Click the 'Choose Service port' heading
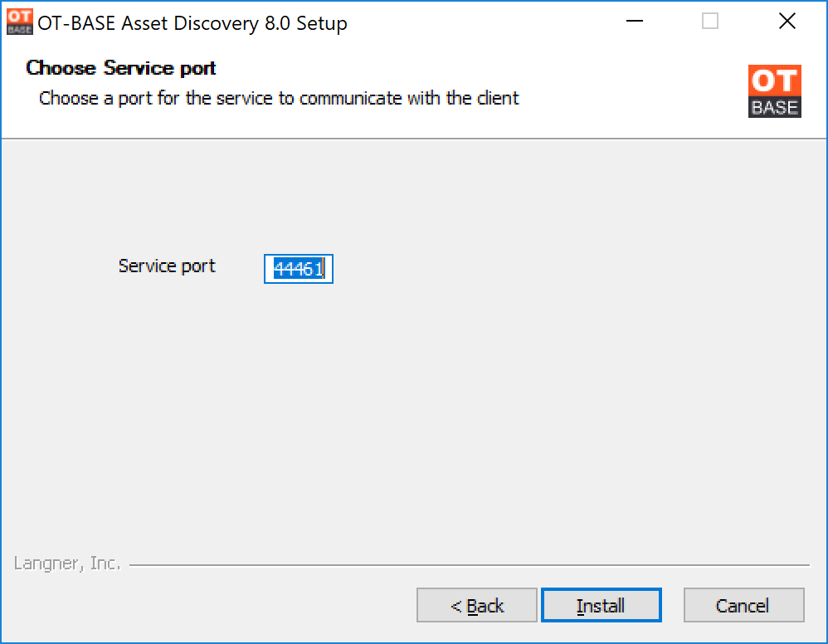Screen dimensions: 828x644 121,68
